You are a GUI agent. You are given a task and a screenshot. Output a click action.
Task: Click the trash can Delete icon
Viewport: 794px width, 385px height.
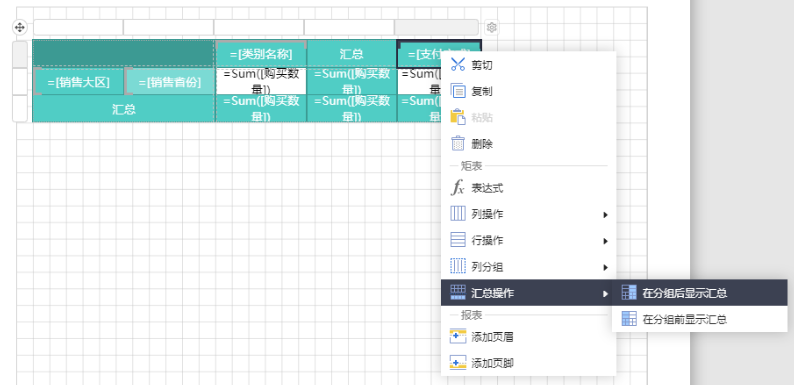point(458,144)
